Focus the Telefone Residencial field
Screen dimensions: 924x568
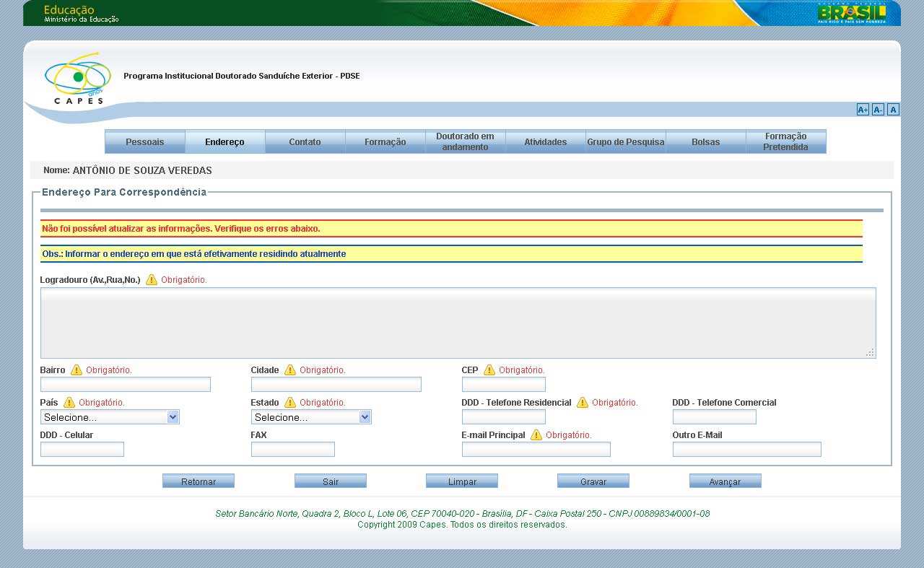click(504, 416)
